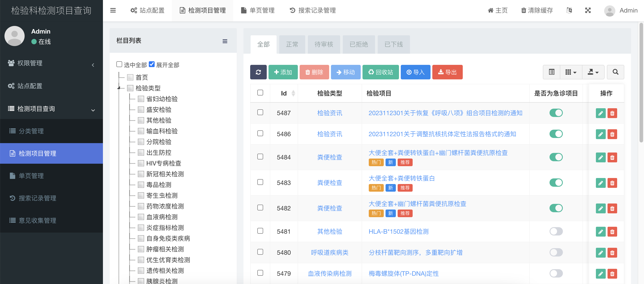Viewport: 644px width, 284px height.
Task: Edit row 5484 with pencil icon
Action: coord(601,157)
